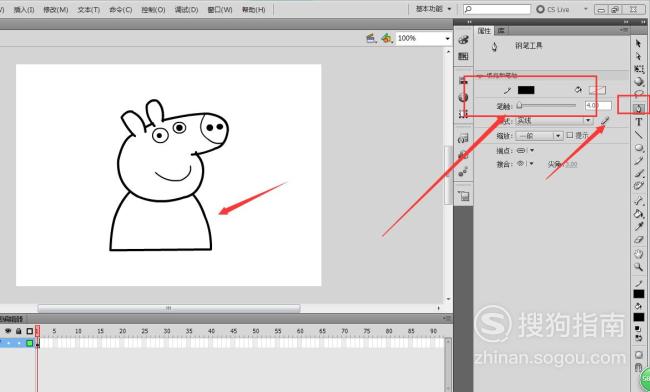Toggle layer visibility eye column header
This screenshot has width=650, height=392.
tap(8, 331)
